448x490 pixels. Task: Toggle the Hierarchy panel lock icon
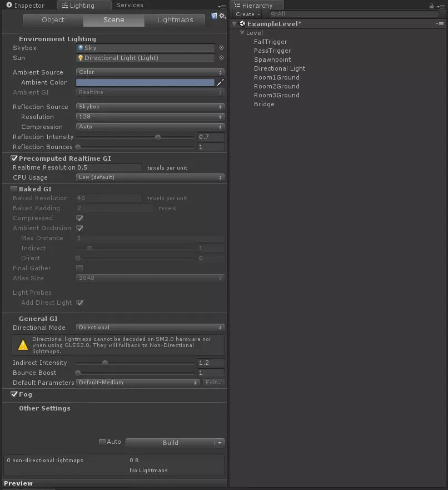(431, 6)
